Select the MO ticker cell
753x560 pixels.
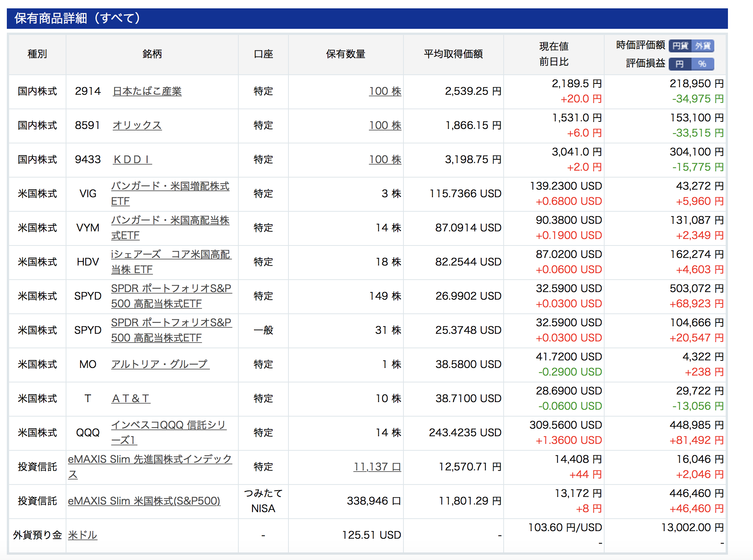click(x=88, y=365)
